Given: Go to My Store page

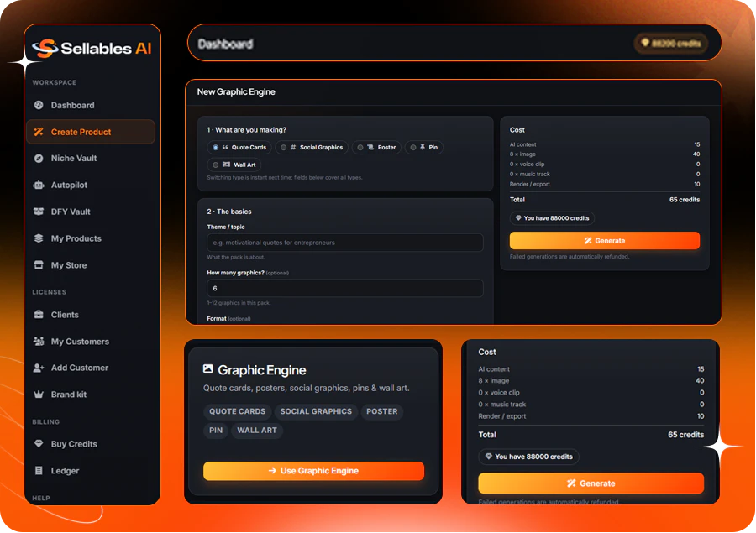Looking at the screenshot, I should point(91,265).
